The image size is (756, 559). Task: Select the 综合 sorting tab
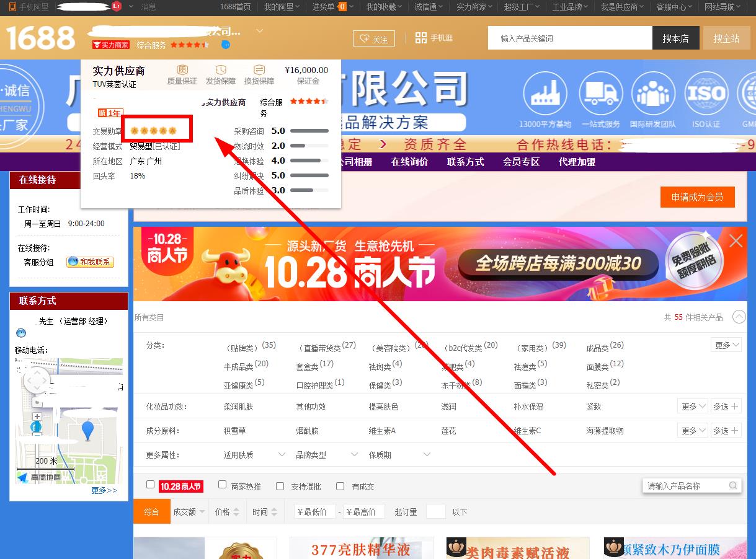coord(151,512)
